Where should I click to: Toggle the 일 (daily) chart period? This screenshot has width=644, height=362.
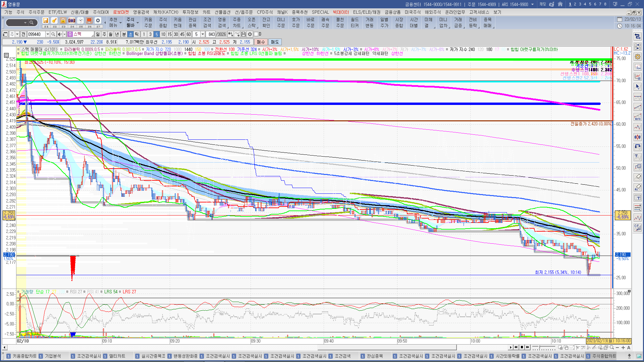98,34
